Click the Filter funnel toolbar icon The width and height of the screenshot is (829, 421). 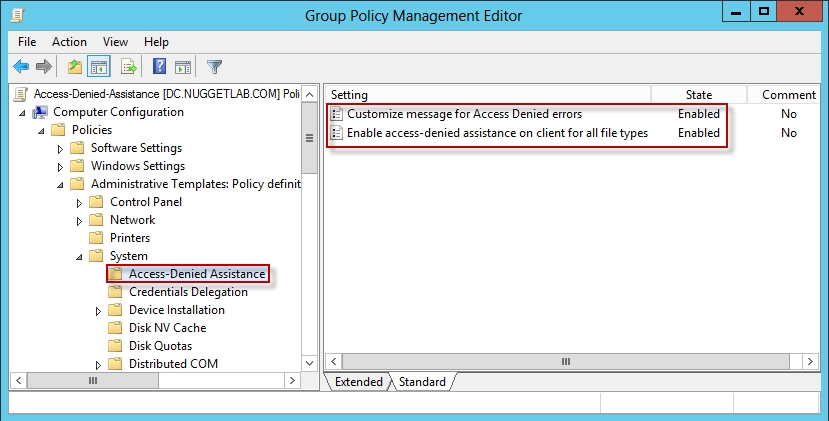coord(214,67)
